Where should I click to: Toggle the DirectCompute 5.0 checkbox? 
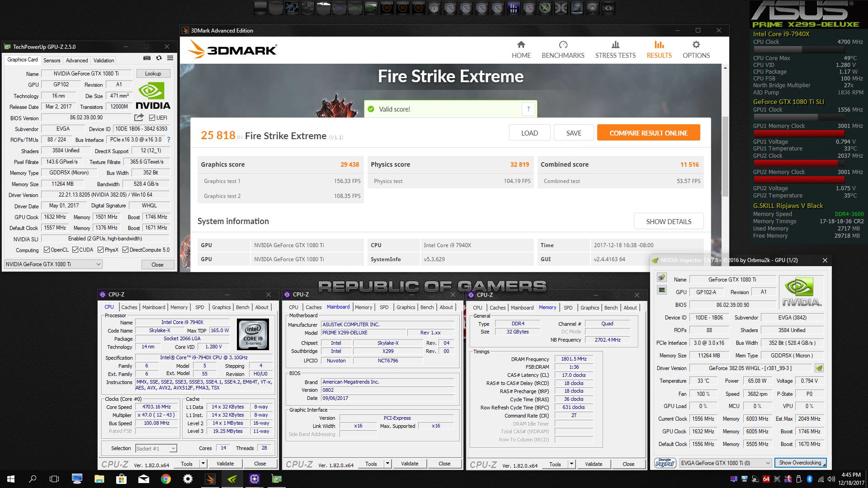tap(125, 249)
